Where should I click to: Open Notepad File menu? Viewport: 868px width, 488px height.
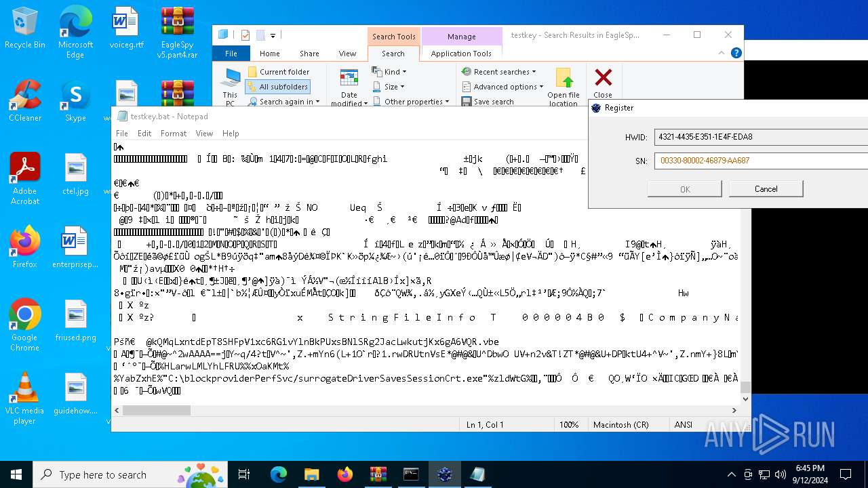[x=122, y=134]
